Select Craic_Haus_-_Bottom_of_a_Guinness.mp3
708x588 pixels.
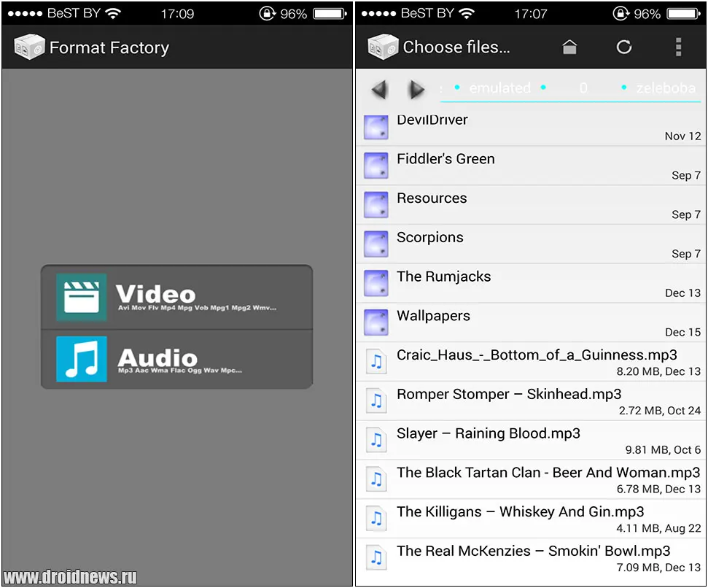[x=531, y=362]
